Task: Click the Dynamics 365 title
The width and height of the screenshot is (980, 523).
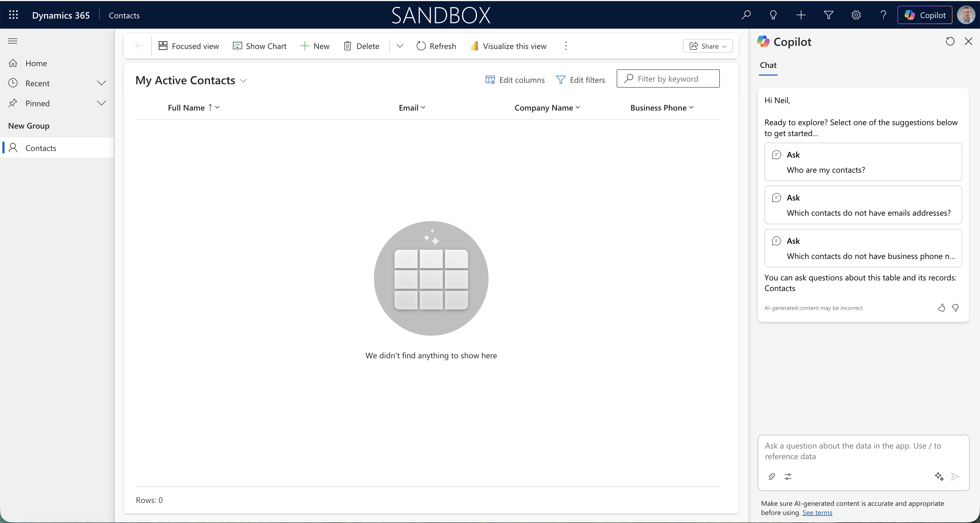Action: [61, 15]
